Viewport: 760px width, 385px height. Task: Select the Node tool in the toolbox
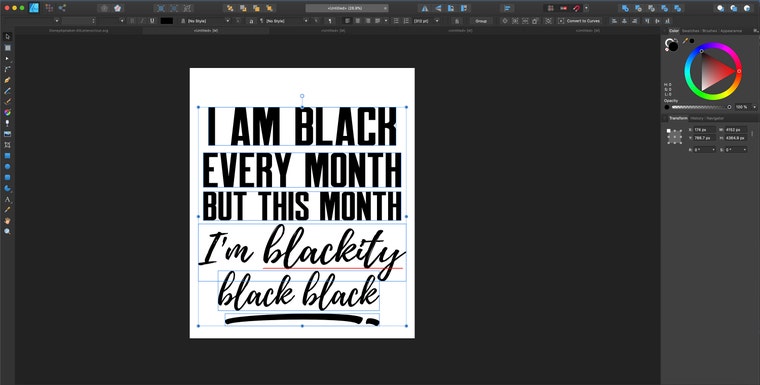point(7,58)
